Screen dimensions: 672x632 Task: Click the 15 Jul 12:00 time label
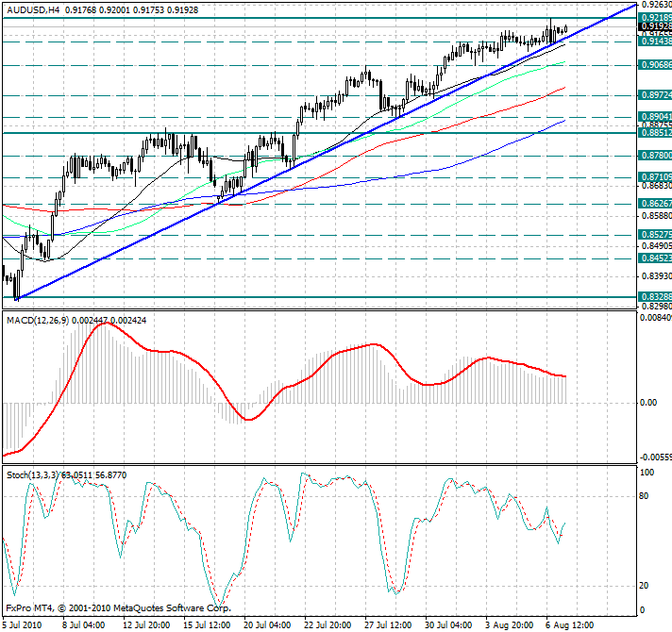[207, 625]
